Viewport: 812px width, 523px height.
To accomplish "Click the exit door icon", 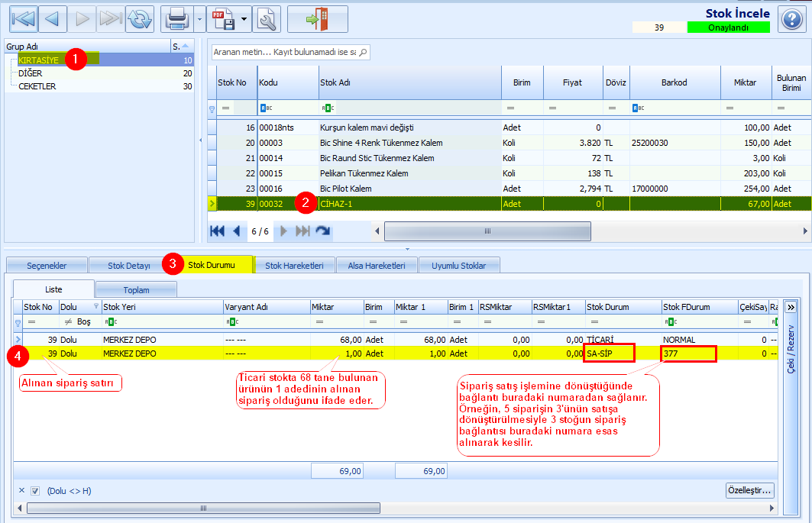I will [x=318, y=19].
